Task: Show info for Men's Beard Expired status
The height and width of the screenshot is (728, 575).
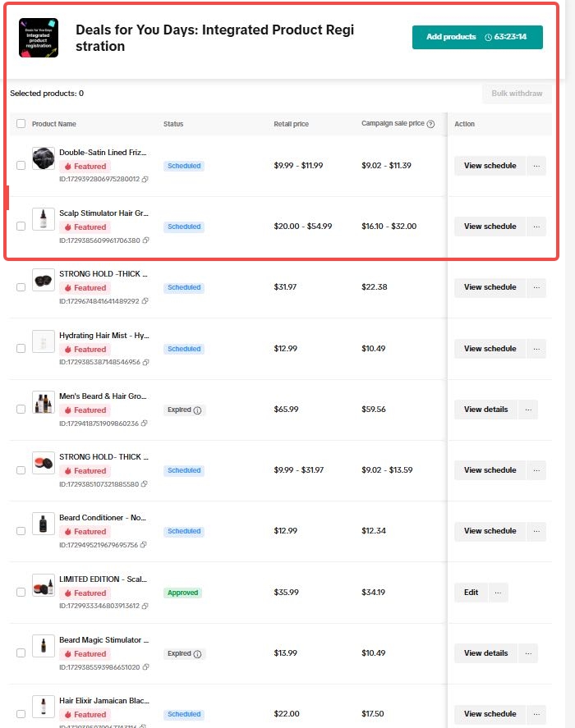Action: [x=197, y=410]
